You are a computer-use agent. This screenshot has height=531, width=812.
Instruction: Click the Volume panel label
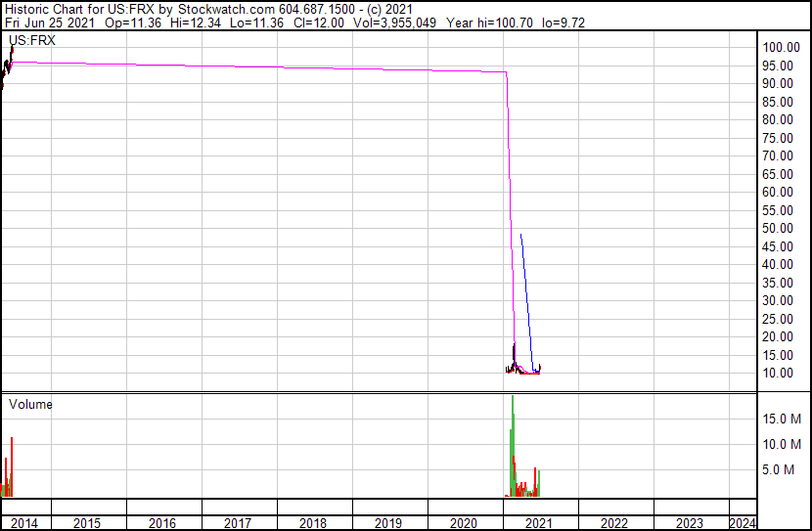pyautogui.click(x=30, y=404)
